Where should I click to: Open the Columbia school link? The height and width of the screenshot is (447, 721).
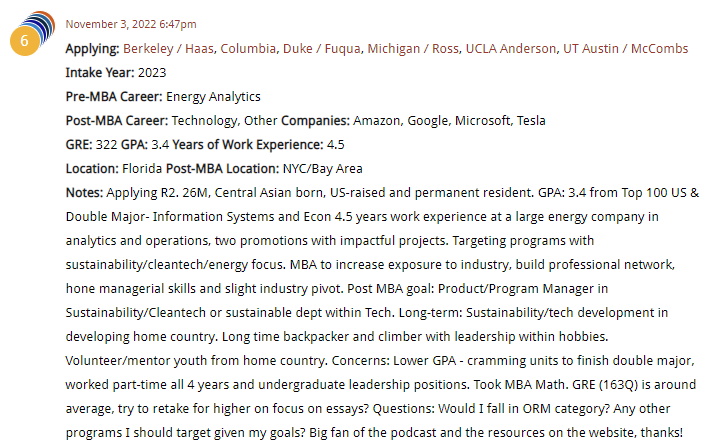point(248,49)
